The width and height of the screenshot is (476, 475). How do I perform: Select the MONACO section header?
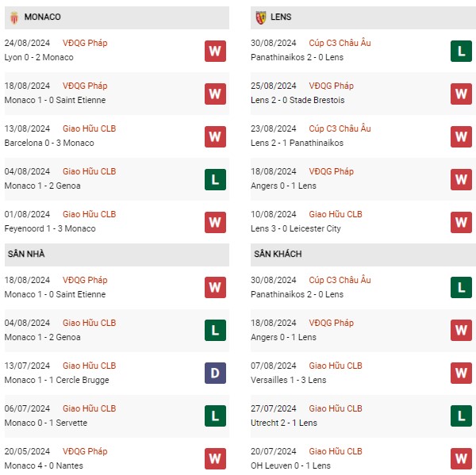[43, 17]
